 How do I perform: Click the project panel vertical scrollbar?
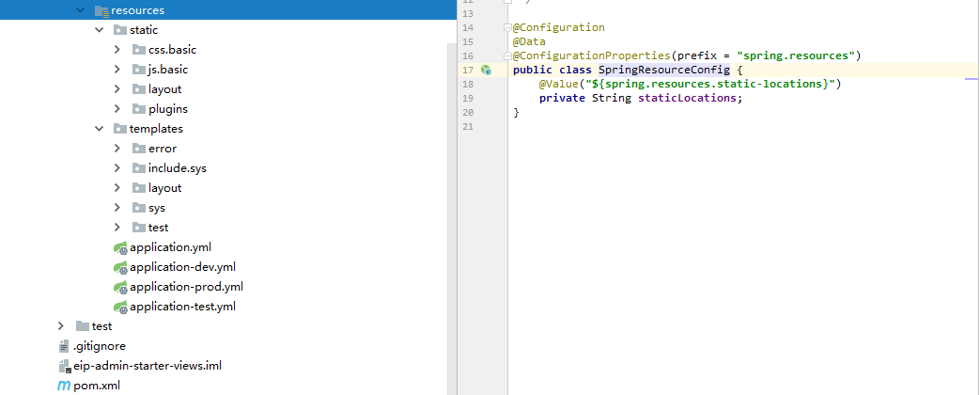point(452,219)
